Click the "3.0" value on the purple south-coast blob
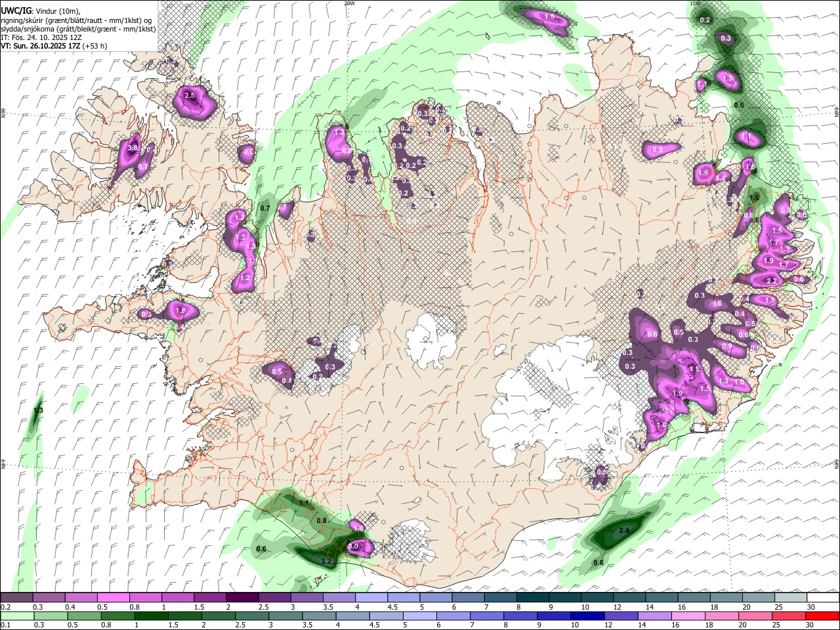 click(x=353, y=546)
